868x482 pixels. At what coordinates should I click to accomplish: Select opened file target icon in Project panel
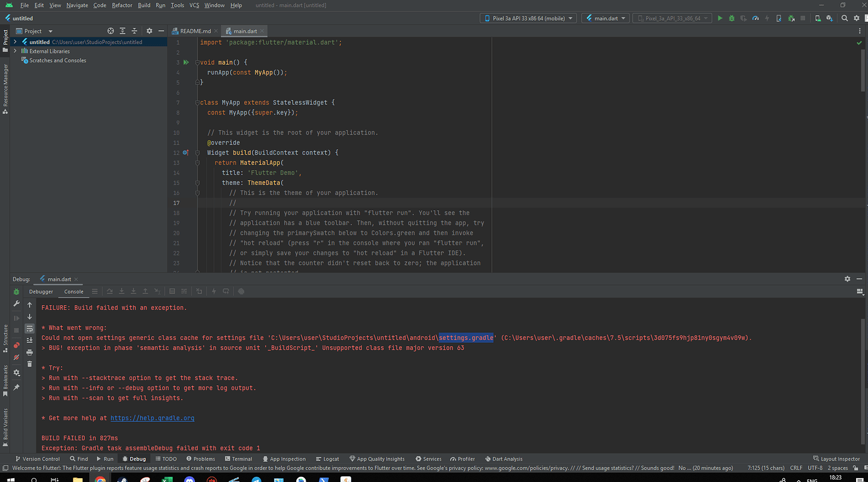111,31
